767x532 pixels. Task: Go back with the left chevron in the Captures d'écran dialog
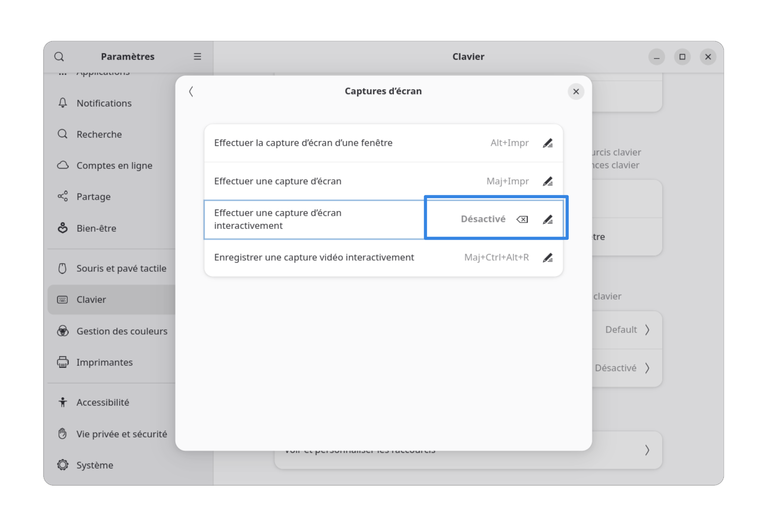(191, 91)
